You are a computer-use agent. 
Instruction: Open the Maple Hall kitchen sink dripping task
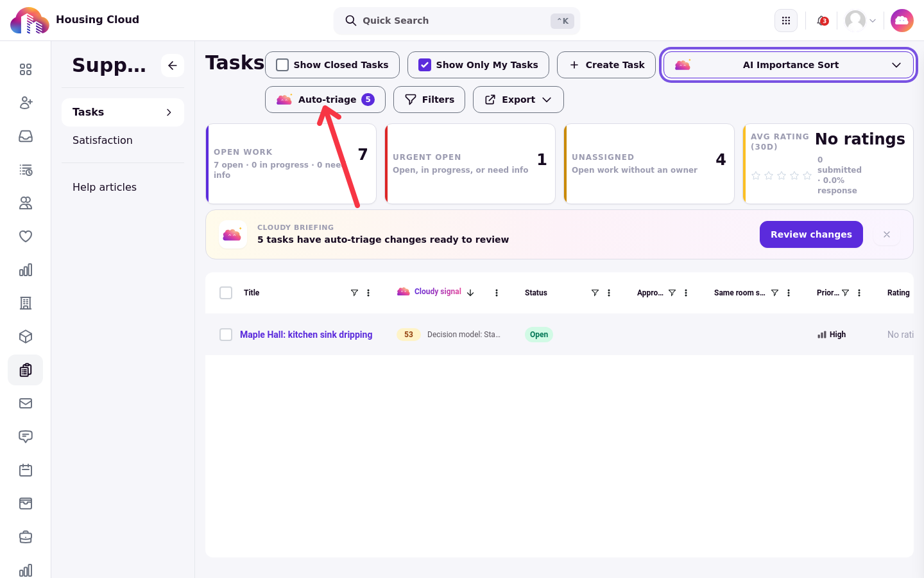306,335
